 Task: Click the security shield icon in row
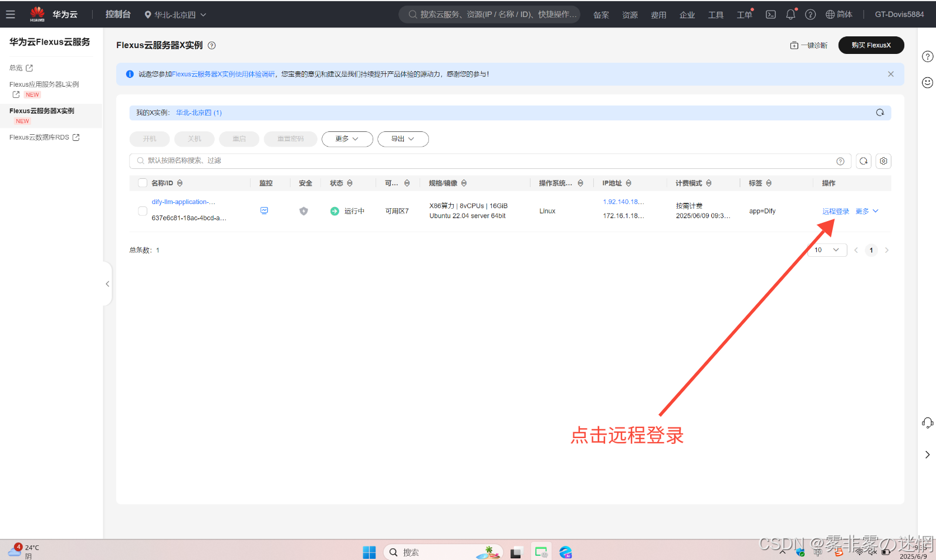303,211
